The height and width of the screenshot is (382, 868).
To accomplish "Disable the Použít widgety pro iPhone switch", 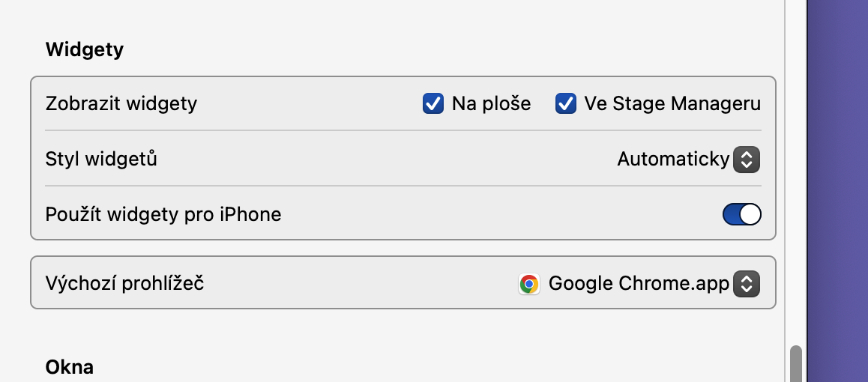I will (741, 215).
